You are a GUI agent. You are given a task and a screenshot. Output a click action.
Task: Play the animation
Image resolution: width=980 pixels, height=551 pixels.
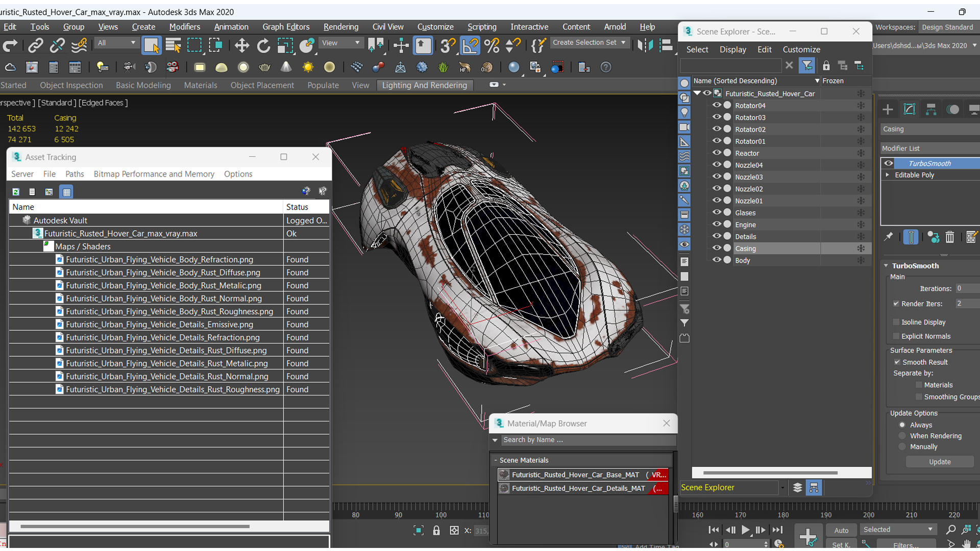coord(745,530)
